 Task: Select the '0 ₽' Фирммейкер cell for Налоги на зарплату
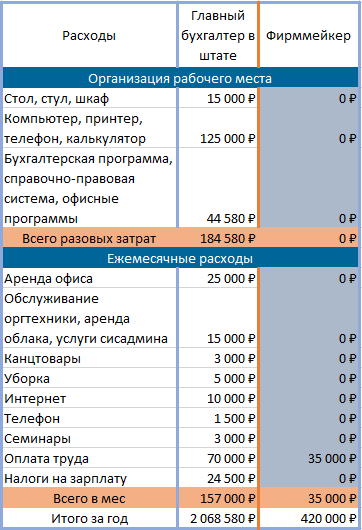coord(309,478)
